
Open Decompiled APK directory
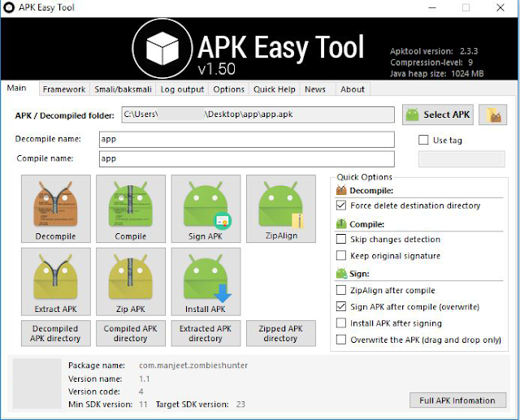point(56,333)
